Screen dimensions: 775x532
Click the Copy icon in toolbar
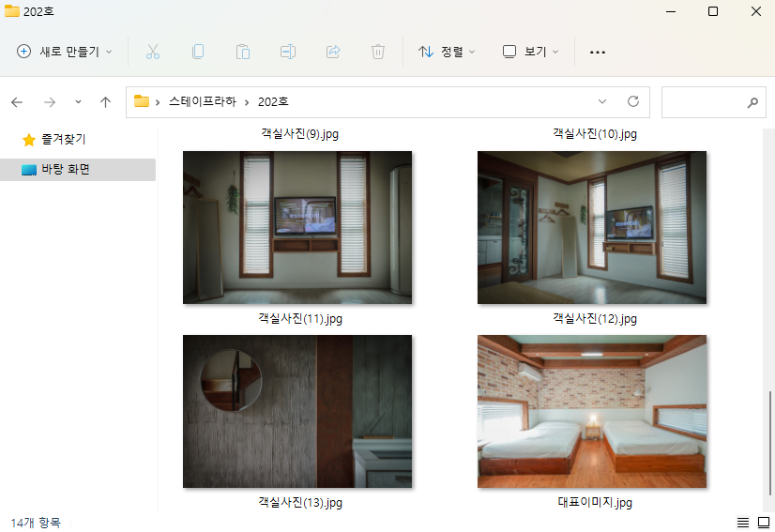(x=198, y=52)
